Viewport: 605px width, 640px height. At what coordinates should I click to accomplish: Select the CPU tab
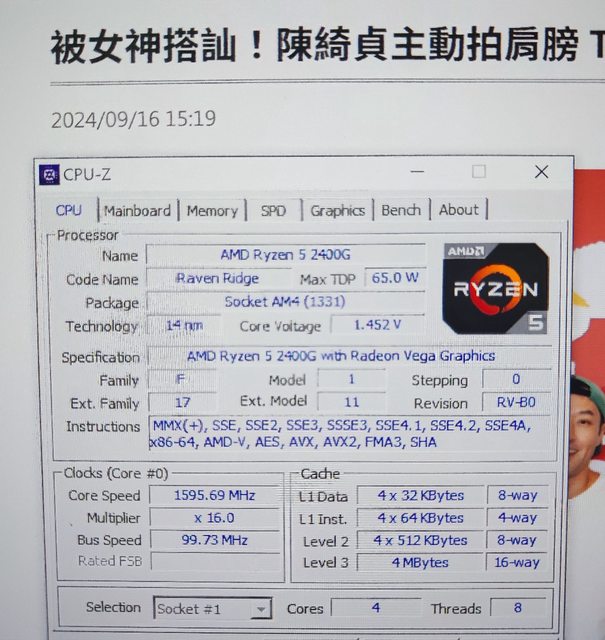point(69,210)
